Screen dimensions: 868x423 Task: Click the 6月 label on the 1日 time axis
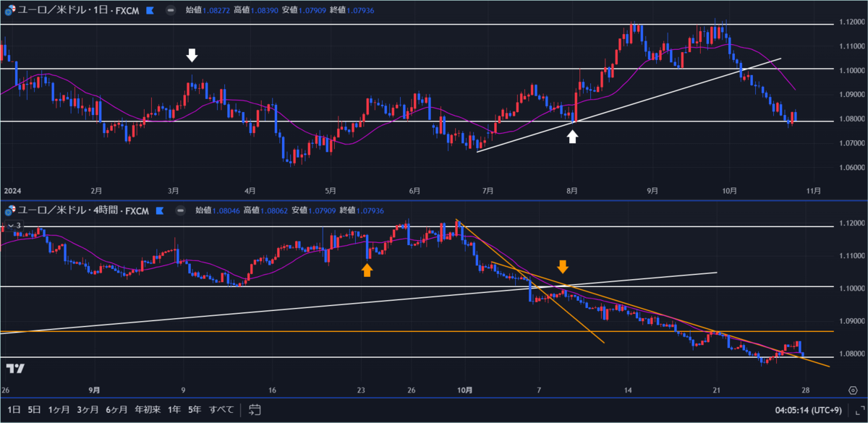[414, 190]
